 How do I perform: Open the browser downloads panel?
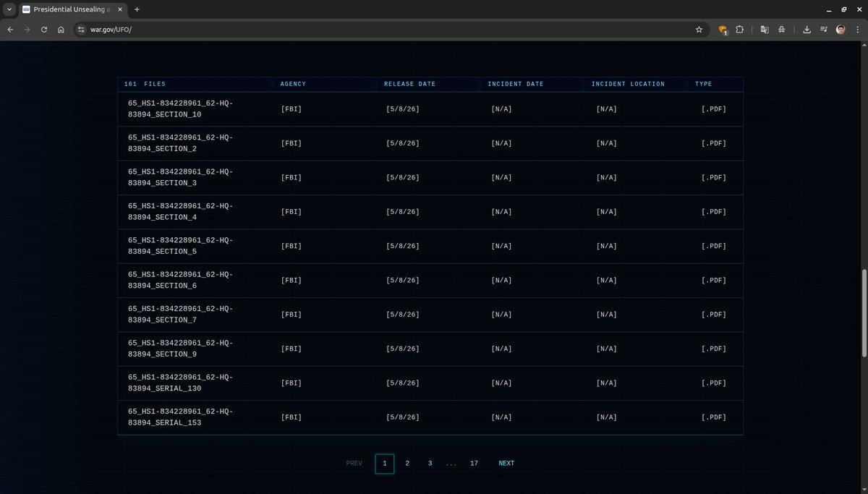click(x=807, y=30)
